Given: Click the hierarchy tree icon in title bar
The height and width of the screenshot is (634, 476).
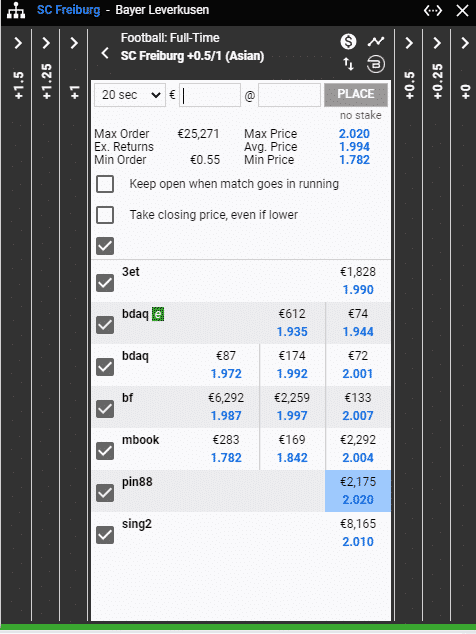Looking at the screenshot, I should [16, 10].
